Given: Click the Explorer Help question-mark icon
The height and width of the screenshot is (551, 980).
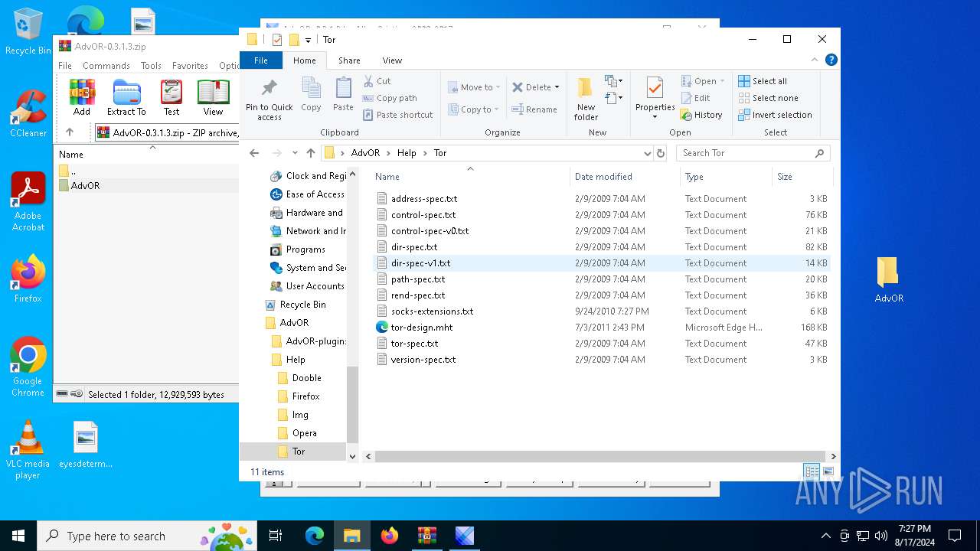Looking at the screenshot, I should [831, 60].
